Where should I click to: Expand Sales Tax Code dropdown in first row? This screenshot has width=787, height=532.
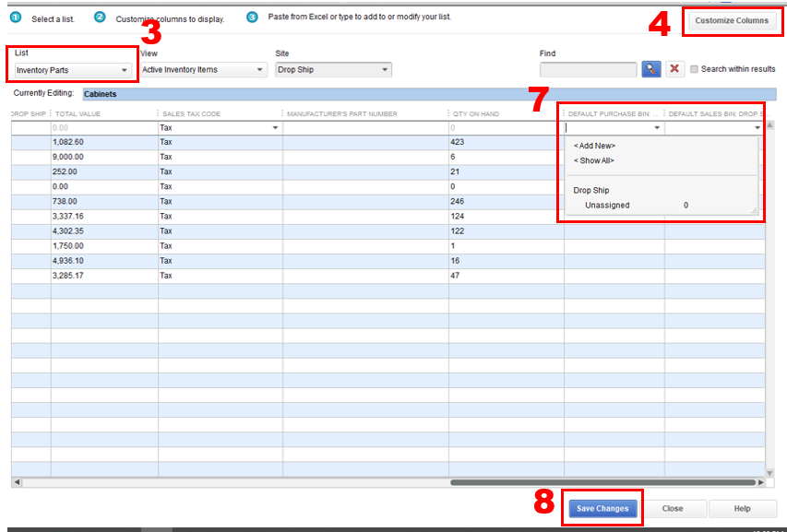pos(275,128)
